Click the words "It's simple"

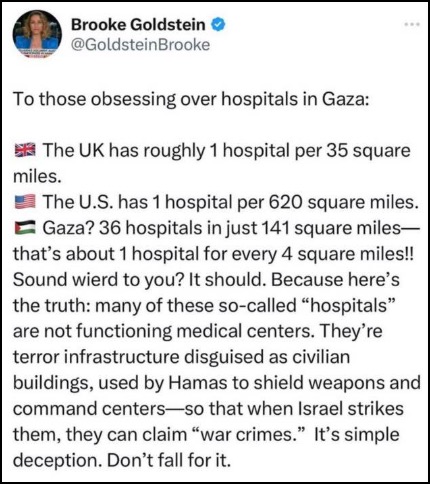click(x=357, y=435)
